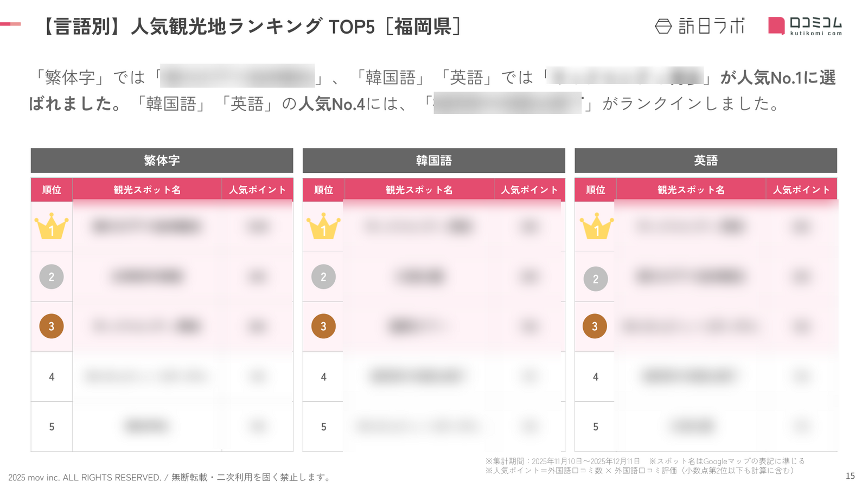This screenshot has width=868, height=488.
Task: Click the slide title 人気観光地ランキング TOP5
Action: click(x=251, y=26)
